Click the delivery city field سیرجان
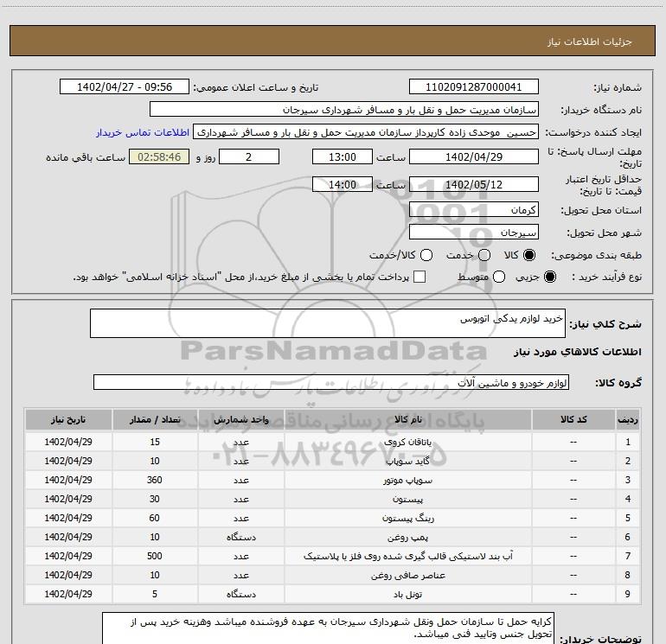Image resolution: width=666 pixels, height=644 pixels. pyautogui.click(x=474, y=233)
